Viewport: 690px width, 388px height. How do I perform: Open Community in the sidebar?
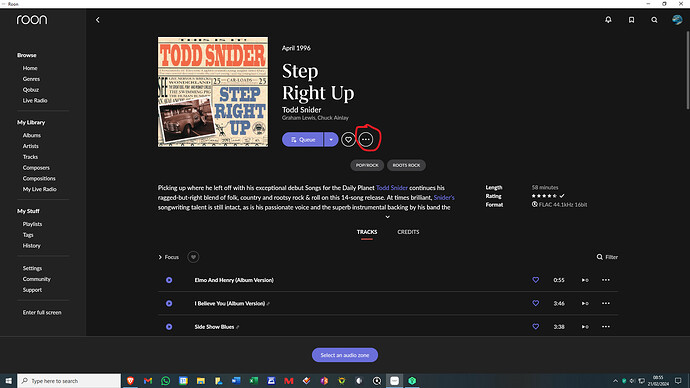37,279
